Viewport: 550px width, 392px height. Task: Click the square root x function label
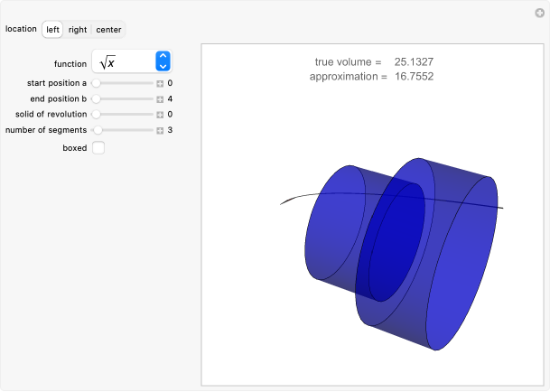(107, 61)
